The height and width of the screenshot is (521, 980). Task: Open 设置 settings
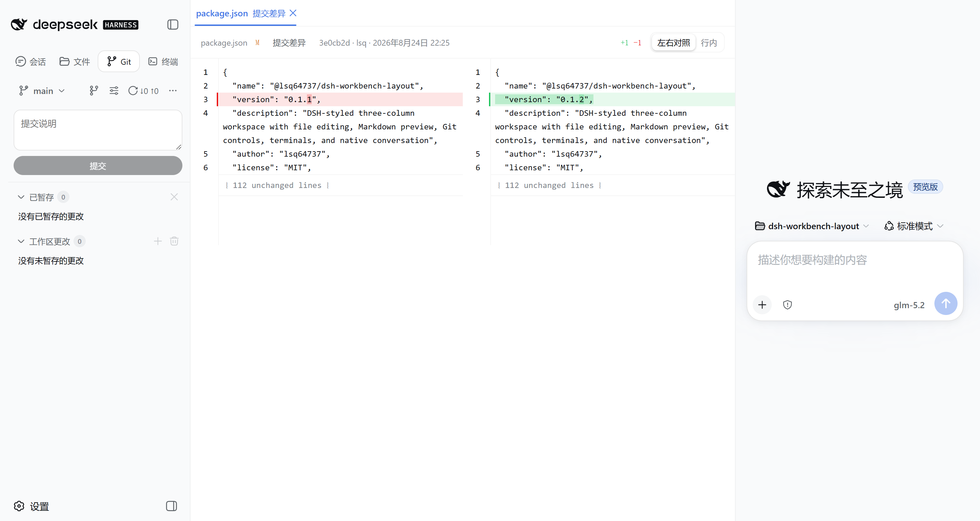coord(32,507)
